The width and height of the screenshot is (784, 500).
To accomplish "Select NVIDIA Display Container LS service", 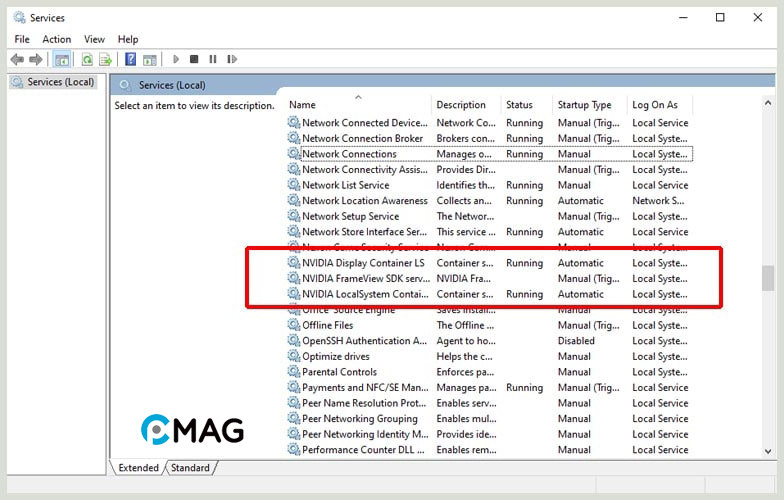I will 363,263.
